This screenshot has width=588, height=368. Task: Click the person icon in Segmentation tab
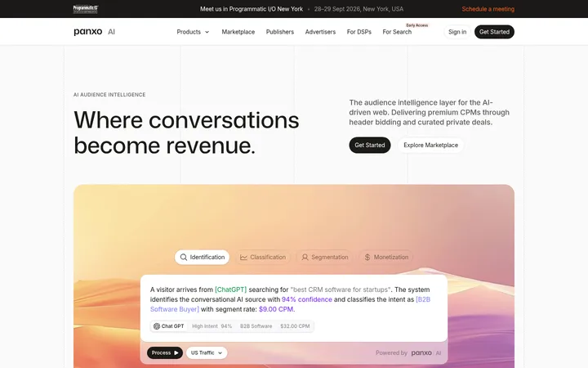coord(305,258)
